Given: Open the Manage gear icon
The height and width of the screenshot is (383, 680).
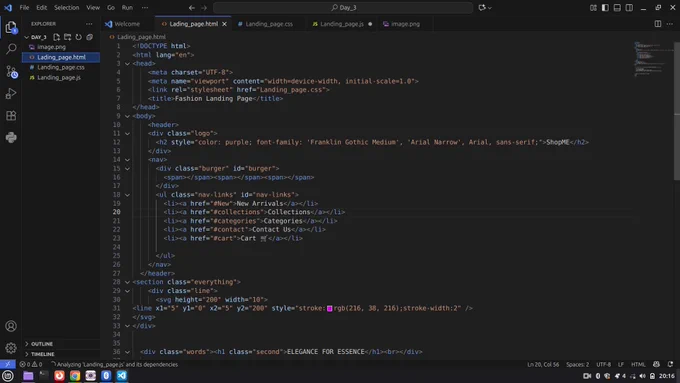Looking at the screenshot, I should (x=11, y=347).
